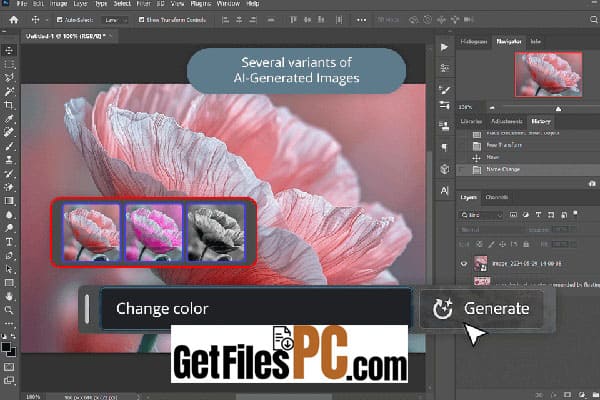This screenshot has width=600, height=400.
Task: Switch to the Libraries tab
Action: pyautogui.click(x=471, y=121)
